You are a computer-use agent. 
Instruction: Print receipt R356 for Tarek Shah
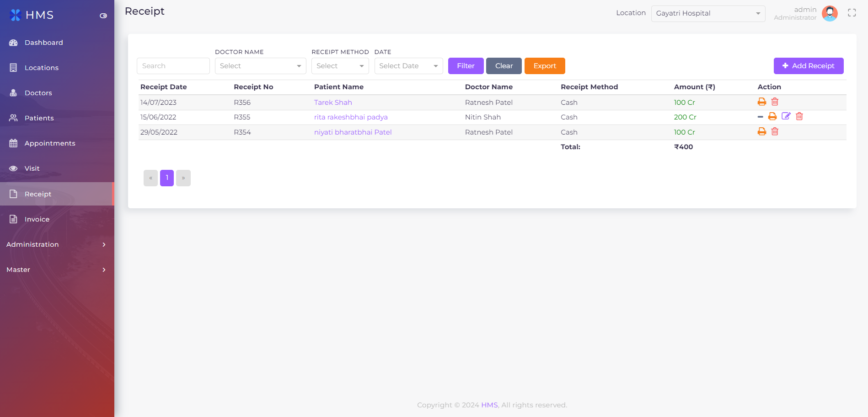point(761,102)
